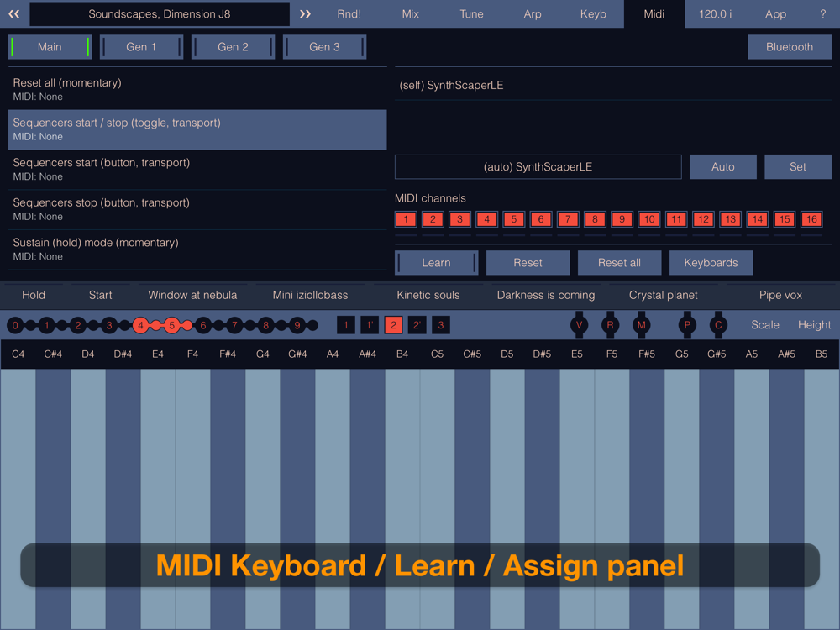
Task: Go to previous preset with double-left arrow
Action: click(13, 14)
